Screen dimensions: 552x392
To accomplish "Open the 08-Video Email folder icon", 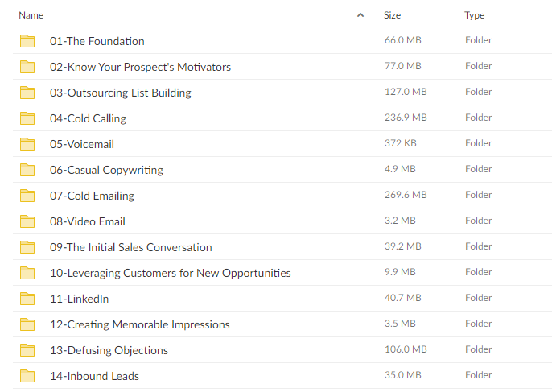I will (x=27, y=221).
